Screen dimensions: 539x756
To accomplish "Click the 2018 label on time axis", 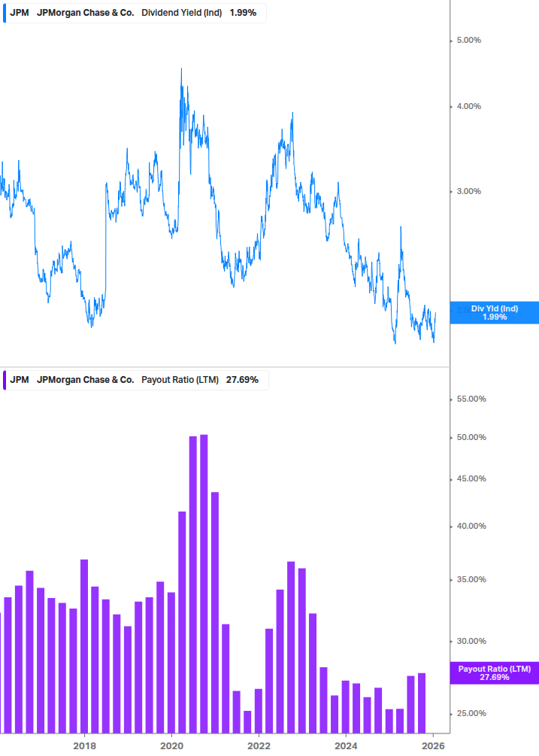I will (85, 745).
